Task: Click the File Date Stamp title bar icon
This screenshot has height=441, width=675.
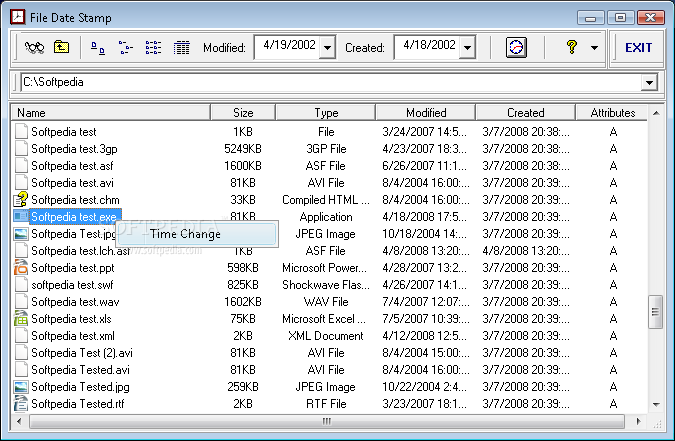Action: (x=18, y=17)
